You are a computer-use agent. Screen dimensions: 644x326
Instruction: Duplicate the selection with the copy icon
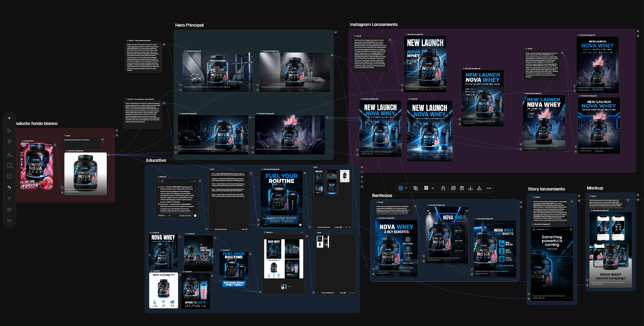(x=453, y=188)
